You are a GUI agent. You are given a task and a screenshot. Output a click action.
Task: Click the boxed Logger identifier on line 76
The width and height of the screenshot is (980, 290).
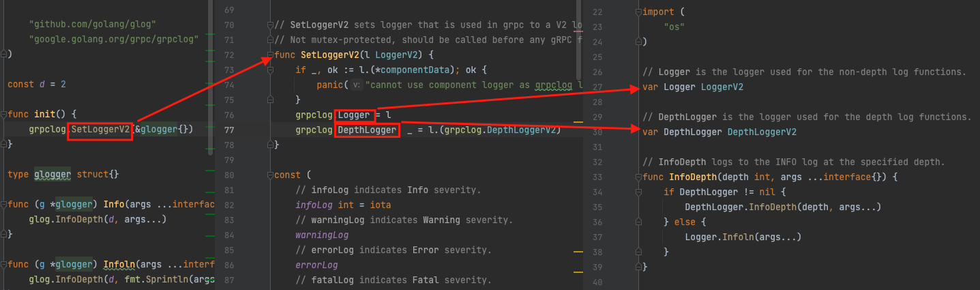354,115
